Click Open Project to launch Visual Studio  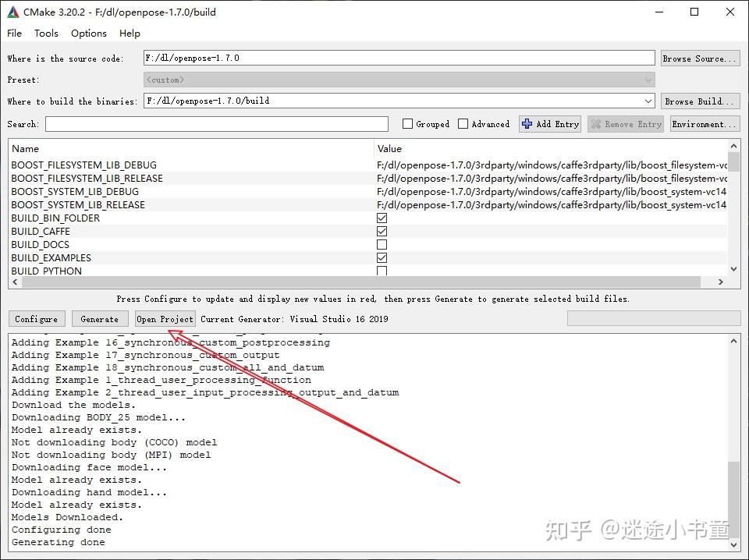coord(165,318)
